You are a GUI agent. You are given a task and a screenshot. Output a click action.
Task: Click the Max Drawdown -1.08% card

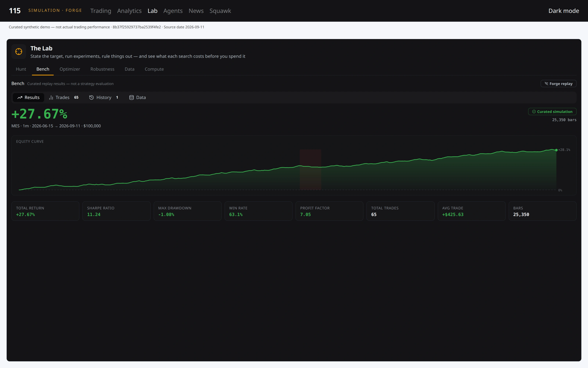pos(187,211)
